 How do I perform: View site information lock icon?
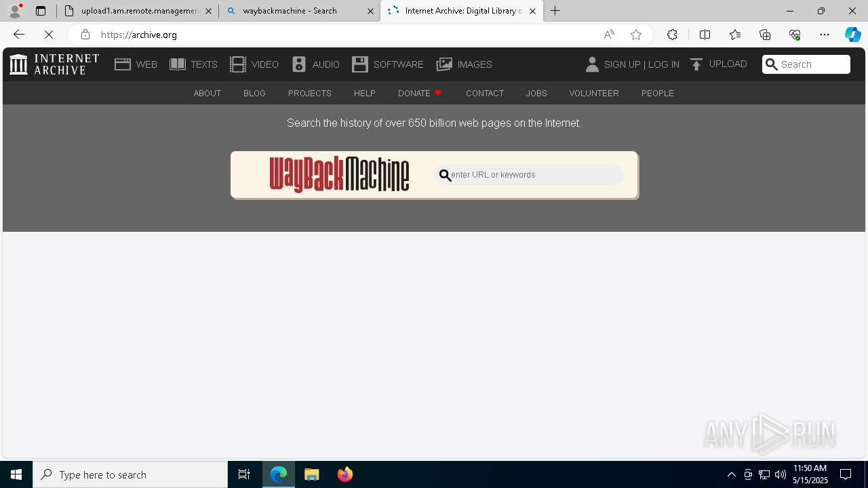(85, 35)
